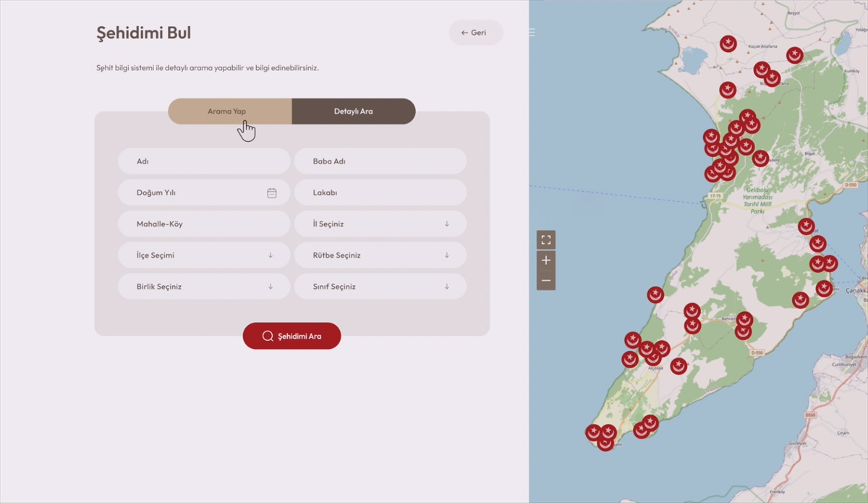Image resolution: width=868 pixels, height=503 pixels.
Task: Open the İlçe Seçimi dropdown
Action: pyautogui.click(x=204, y=255)
